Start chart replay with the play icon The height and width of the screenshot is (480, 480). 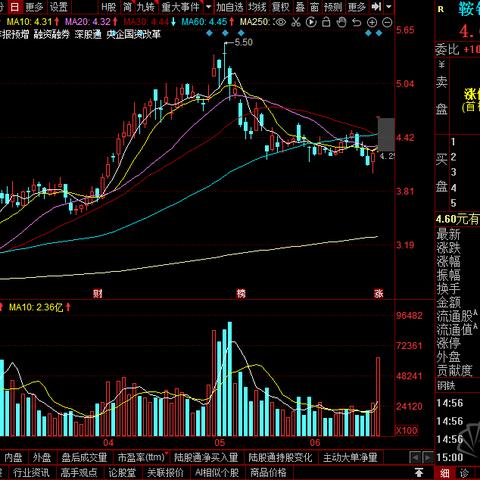[311, 22]
